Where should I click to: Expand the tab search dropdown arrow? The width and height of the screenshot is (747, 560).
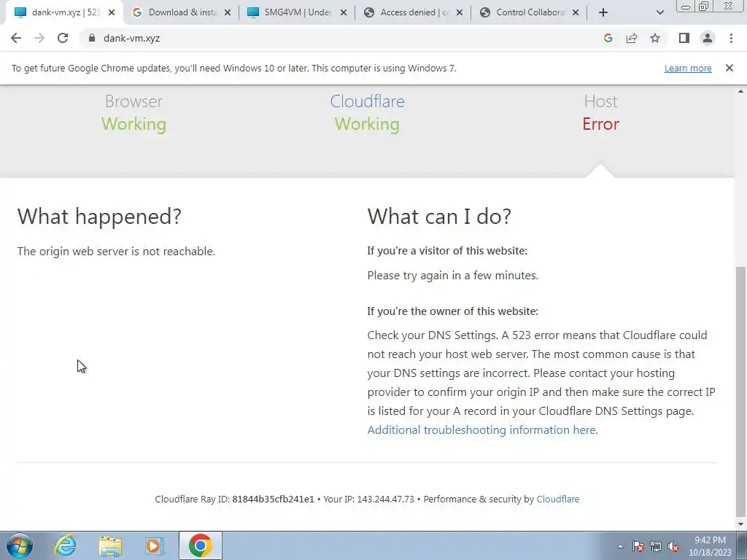tap(659, 12)
